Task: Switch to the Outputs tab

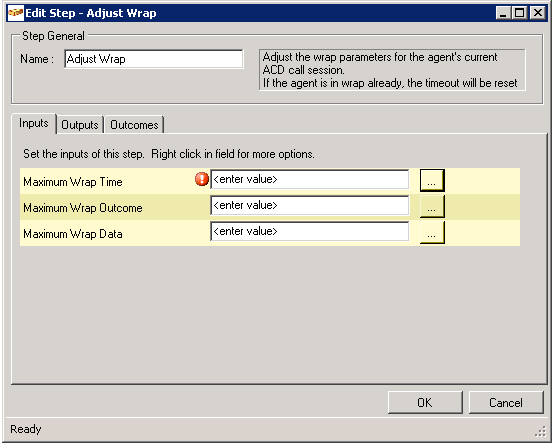Action: click(x=80, y=125)
